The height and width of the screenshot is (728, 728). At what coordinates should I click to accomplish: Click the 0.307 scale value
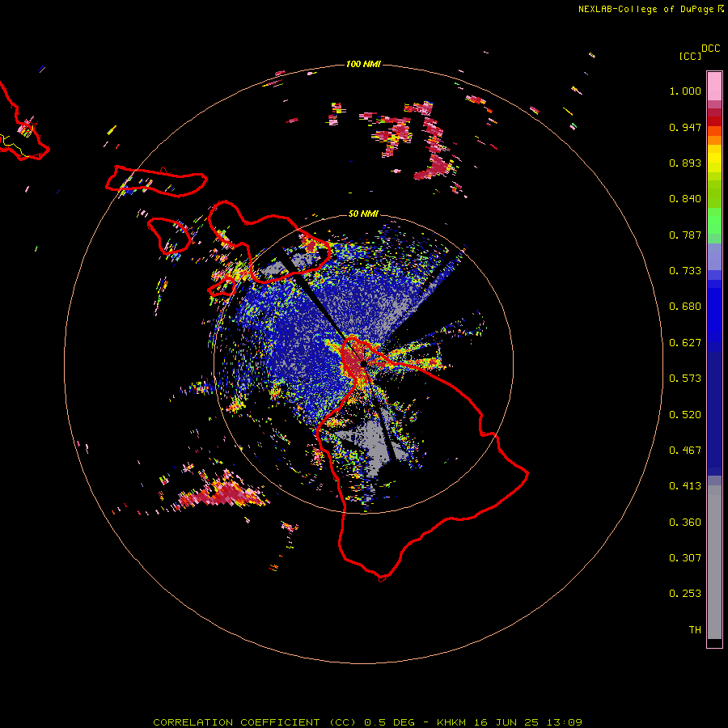click(685, 558)
